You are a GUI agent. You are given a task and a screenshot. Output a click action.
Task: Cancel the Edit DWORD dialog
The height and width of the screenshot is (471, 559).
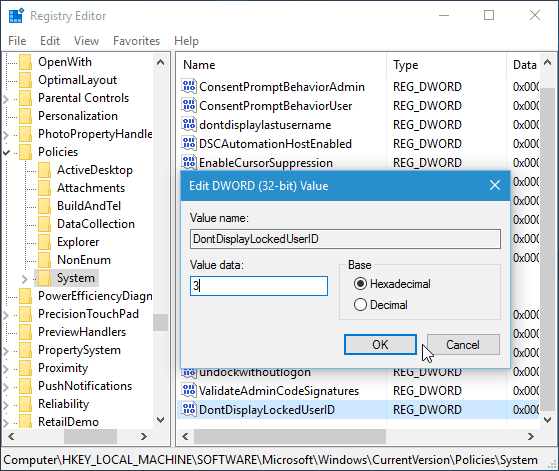(463, 344)
